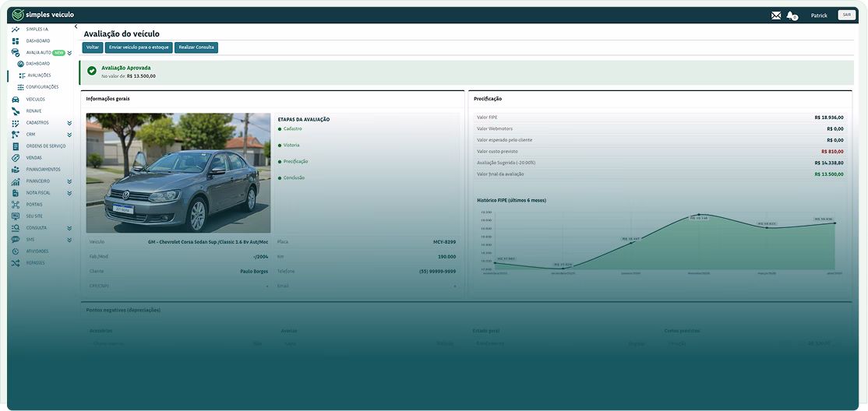Expand the Consulta submenu chevron
This screenshot has width=868, height=411.
tap(70, 228)
